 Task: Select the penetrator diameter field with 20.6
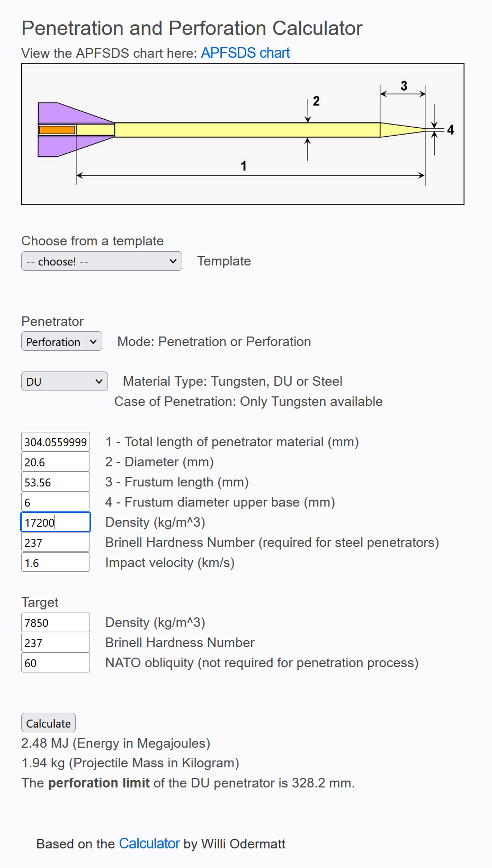pos(56,462)
